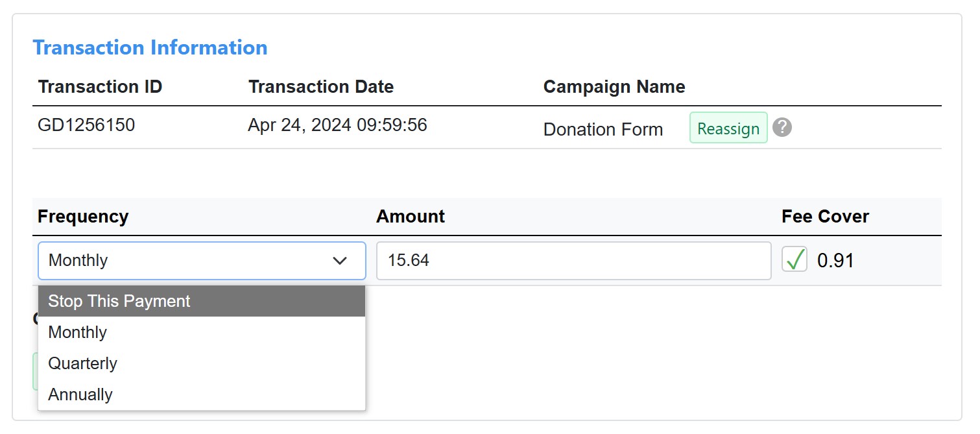Pick the Quarterly frequency option
This screenshot has width=980, height=434.
[x=202, y=363]
